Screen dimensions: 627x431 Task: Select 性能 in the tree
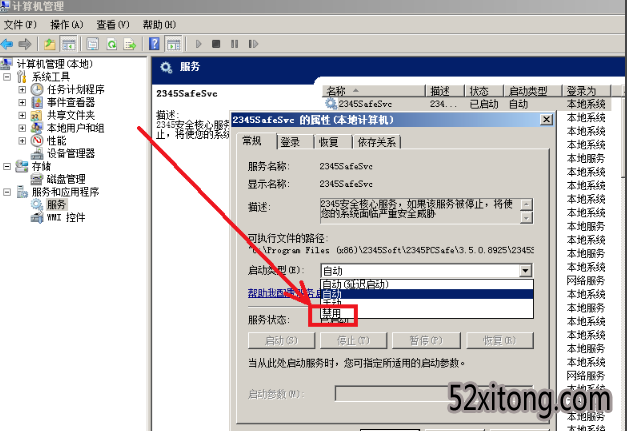[x=56, y=141]
